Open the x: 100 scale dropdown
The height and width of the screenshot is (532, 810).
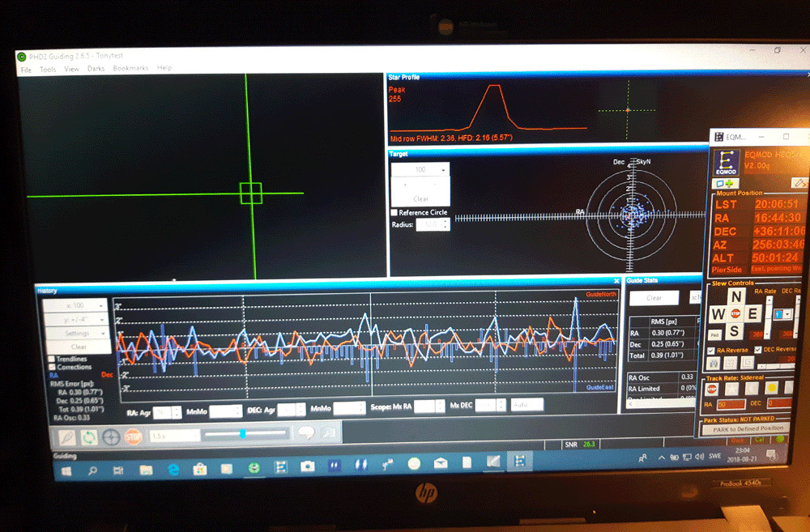click(x=75, y=306)
